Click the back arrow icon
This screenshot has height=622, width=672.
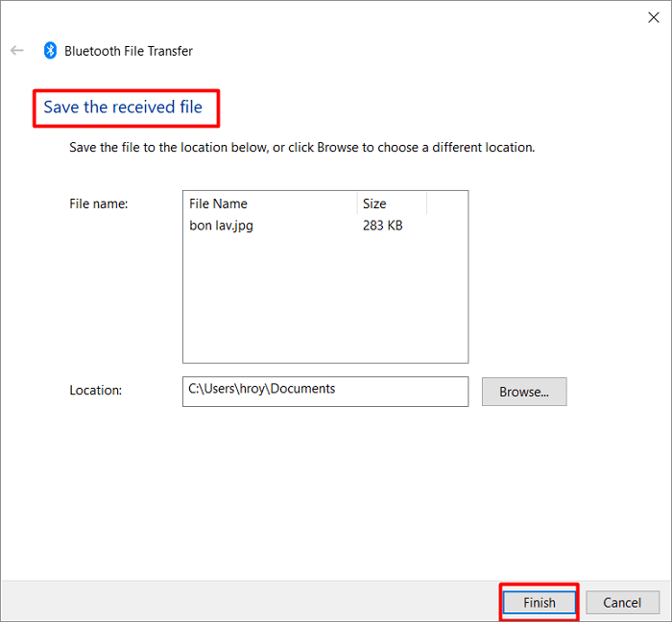17,51
